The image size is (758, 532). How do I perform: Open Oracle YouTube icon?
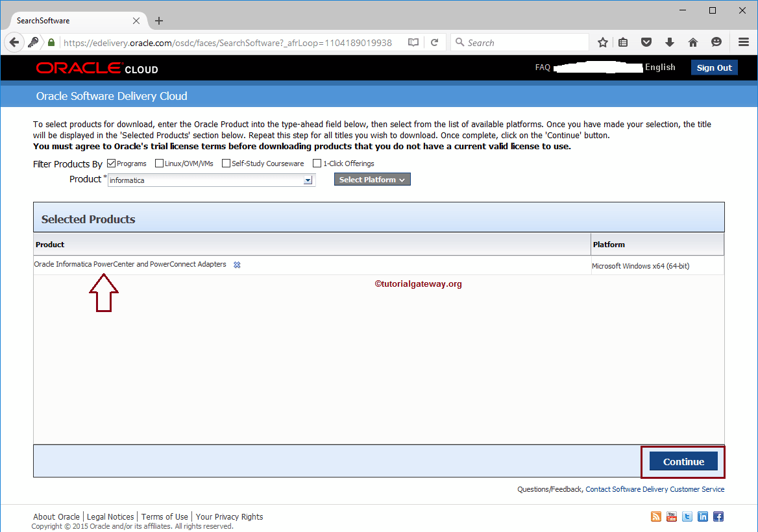[672, 516]
